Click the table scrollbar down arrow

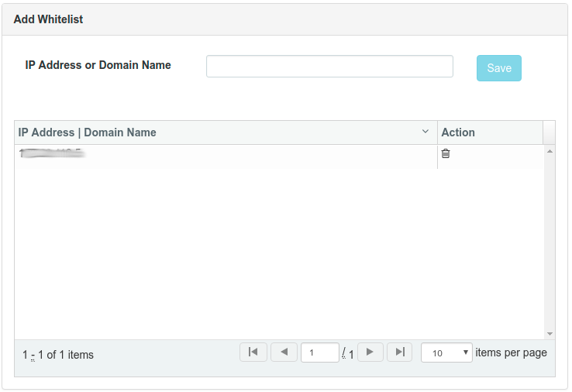(550, 333)
